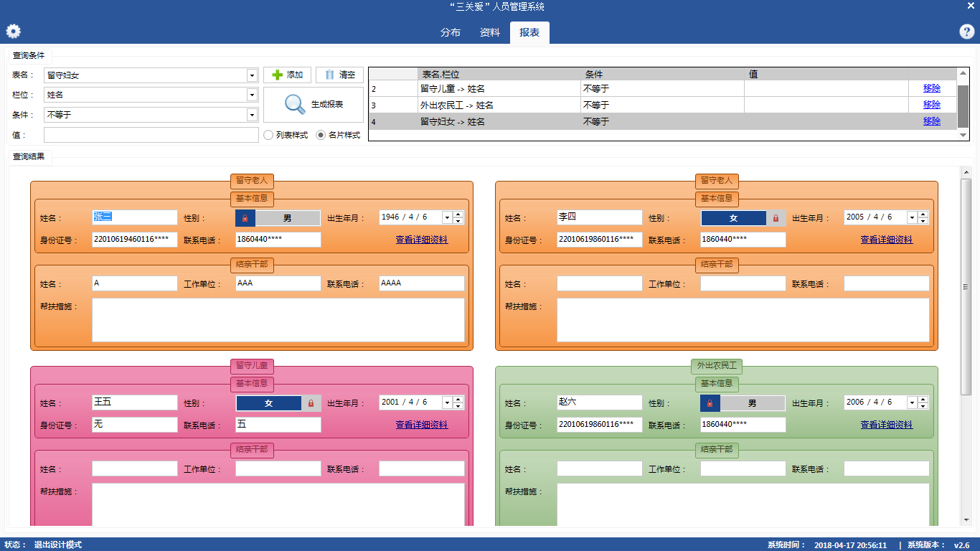Screen dimensions: 980x551
Task: Click the 工作单位 field containing AAA
Action: pos(278,283)
